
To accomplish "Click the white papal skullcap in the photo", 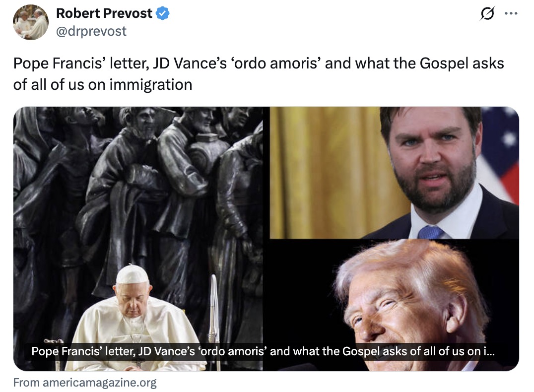I will click(132, 275).
